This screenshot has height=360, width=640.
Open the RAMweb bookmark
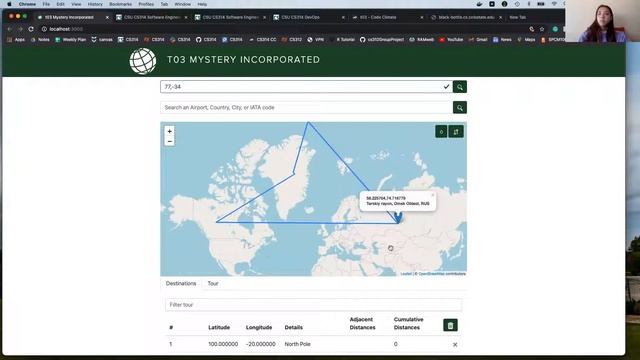(x=422, y=40)
